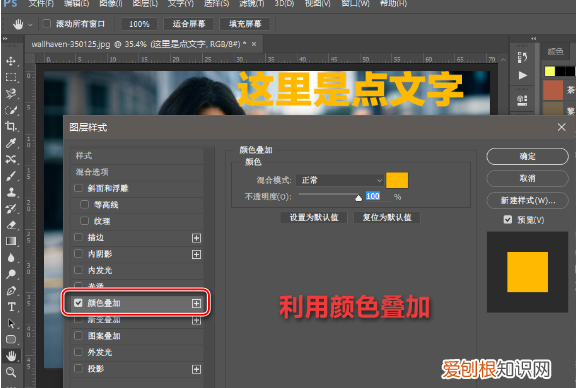The width and height of the screenshot is (576, 388).
Task: Click the 适合屏幕 button
Action: pos(189,24)
